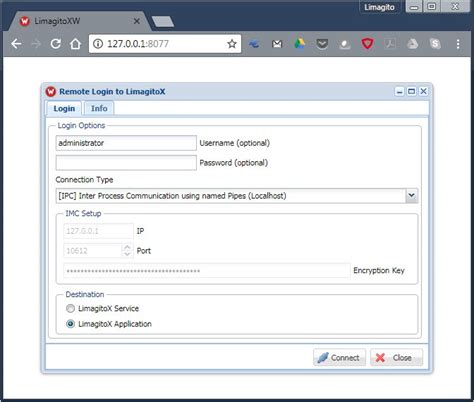Image resolution: width=474 pixels, height=402 pixels.
Task: Close the Remote Login dialog with X
Action: point(423,91)
